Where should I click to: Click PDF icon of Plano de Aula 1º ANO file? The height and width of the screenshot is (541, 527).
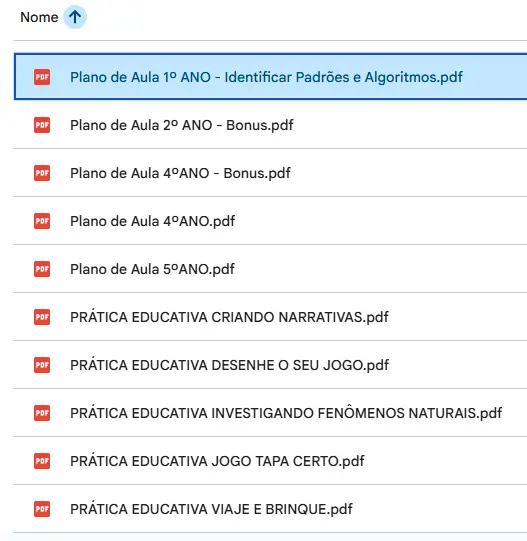click(x=42, y=77)
